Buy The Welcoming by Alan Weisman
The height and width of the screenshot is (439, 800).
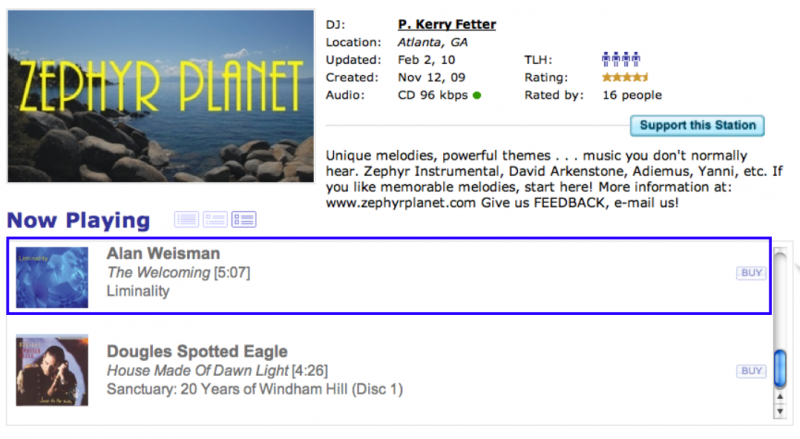(x=750, y=272)
